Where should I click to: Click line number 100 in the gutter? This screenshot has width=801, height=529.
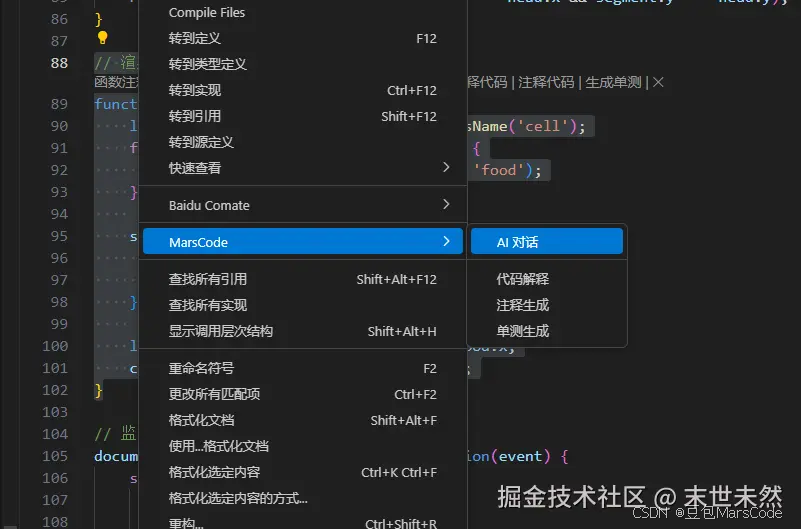click(x=55, y=346)
